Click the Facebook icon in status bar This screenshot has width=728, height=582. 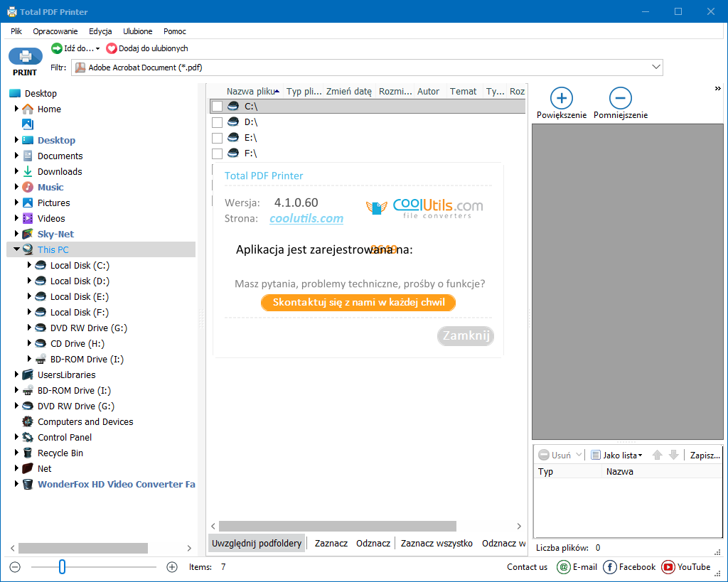[609, 566]
